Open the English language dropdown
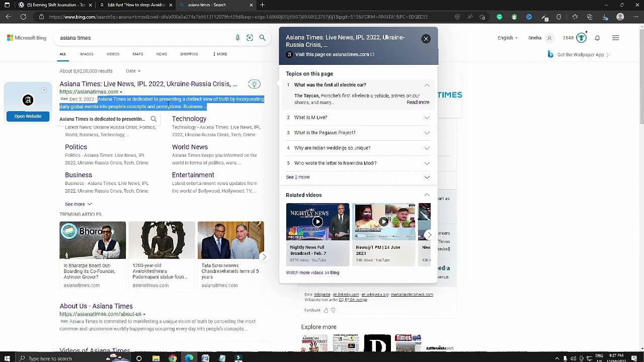This screenshot has width=644, height=362. [507, 38]
